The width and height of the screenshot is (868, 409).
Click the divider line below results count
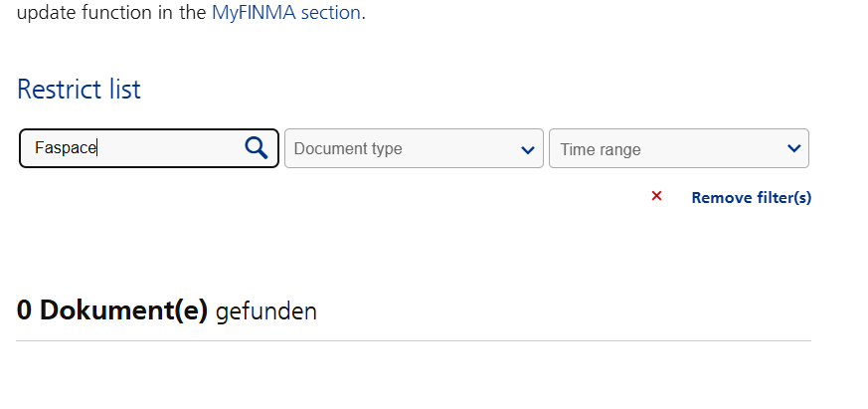(414, 340)
